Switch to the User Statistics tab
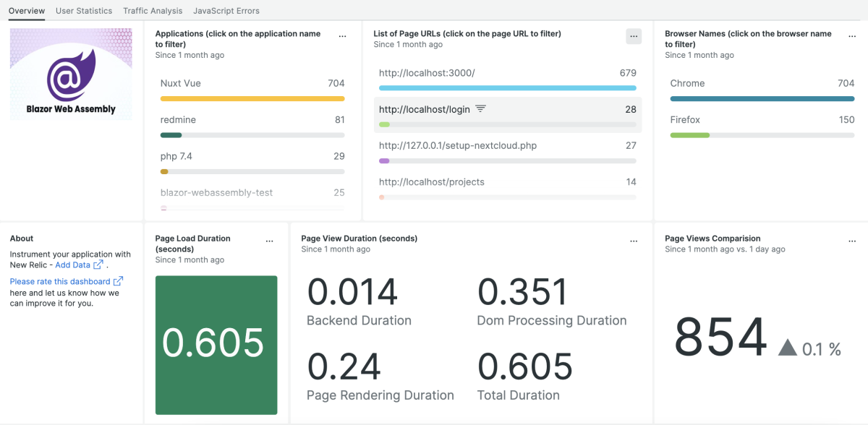Image resolution: width=868 pixels, height=425 pixels. click(84, 11)
